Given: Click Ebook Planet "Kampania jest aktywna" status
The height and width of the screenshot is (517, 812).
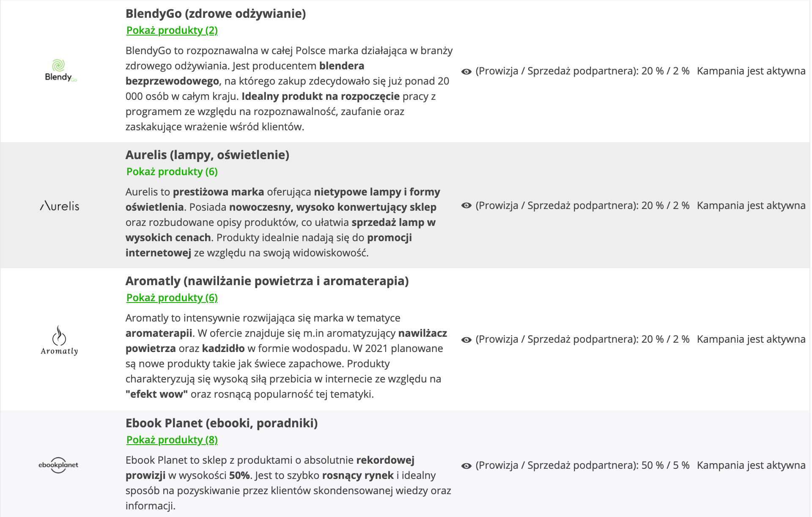Looking at the screenshot, I should tap(751, 465).
